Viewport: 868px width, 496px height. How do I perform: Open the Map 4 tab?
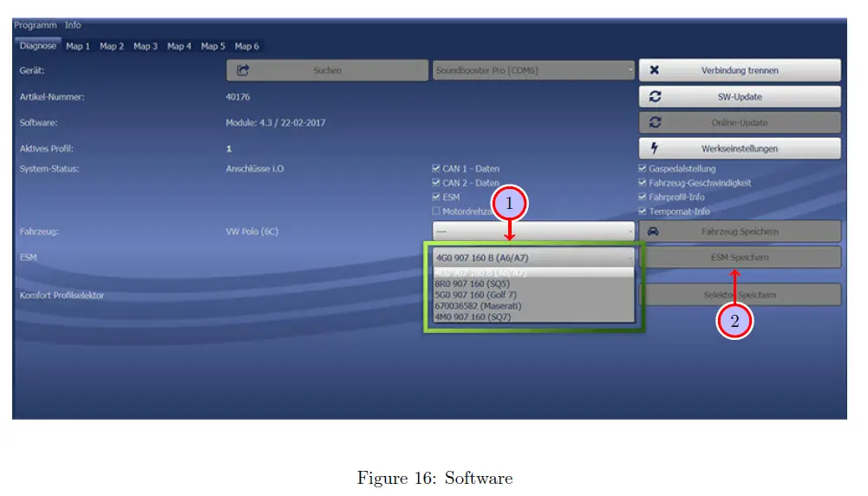[x=179, y=47]
